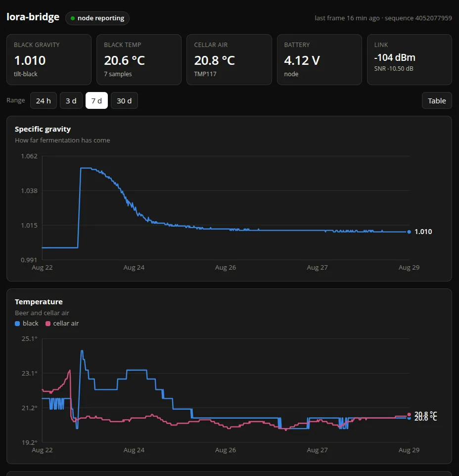Click the pink cellar air endpoint dot
459x476 pixels.
point(409,414)
